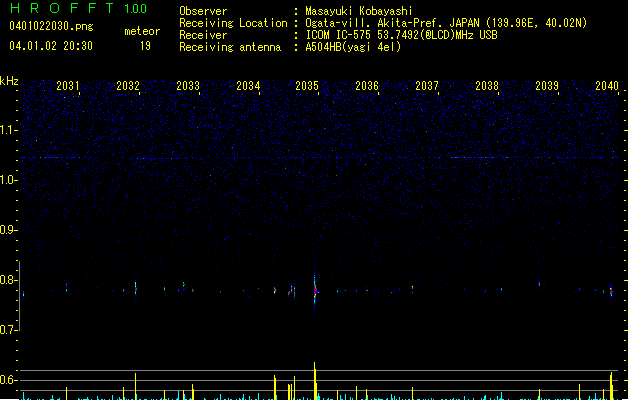Click the Observer label
The height and width of the screenshot is (400, 629).
[x=203, y=11]
